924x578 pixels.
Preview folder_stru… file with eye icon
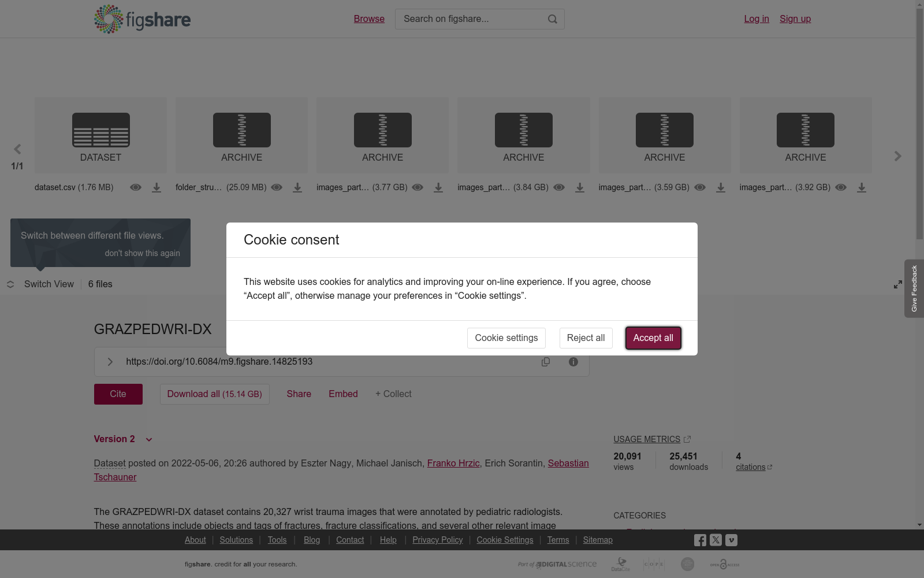pyautogui.click(x=277, y=187)
